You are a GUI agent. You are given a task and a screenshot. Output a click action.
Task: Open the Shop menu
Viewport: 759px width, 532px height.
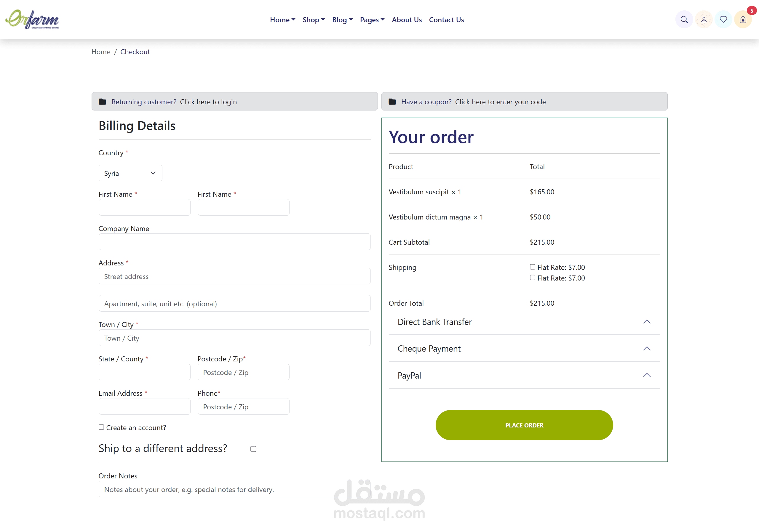point(313,20)
